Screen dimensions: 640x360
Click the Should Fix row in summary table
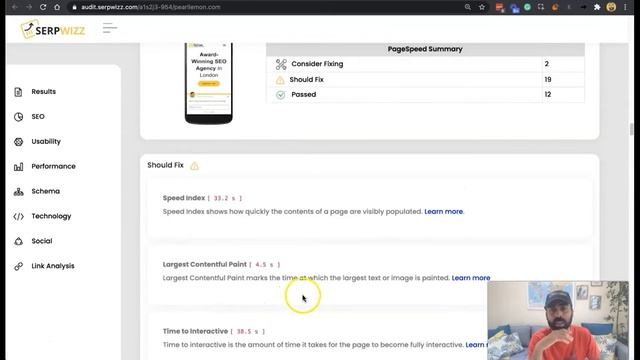(425, 80)
